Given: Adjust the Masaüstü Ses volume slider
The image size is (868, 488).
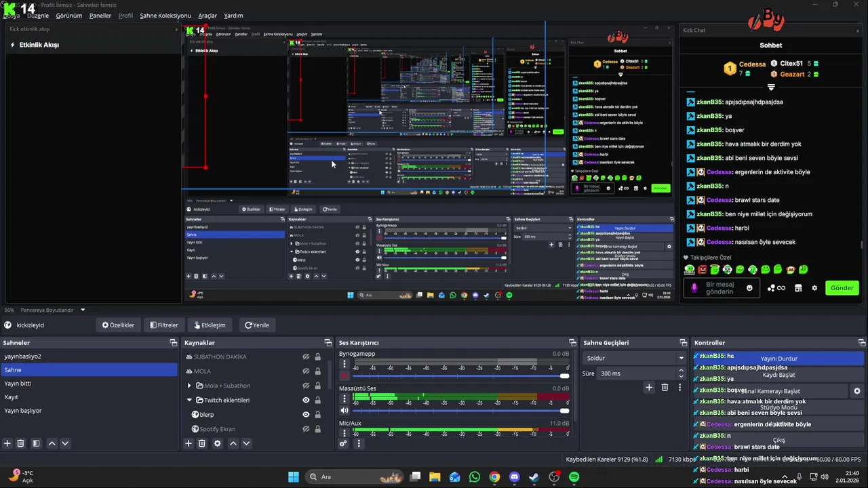Looking at the screenshot, I should coord(460,410).
